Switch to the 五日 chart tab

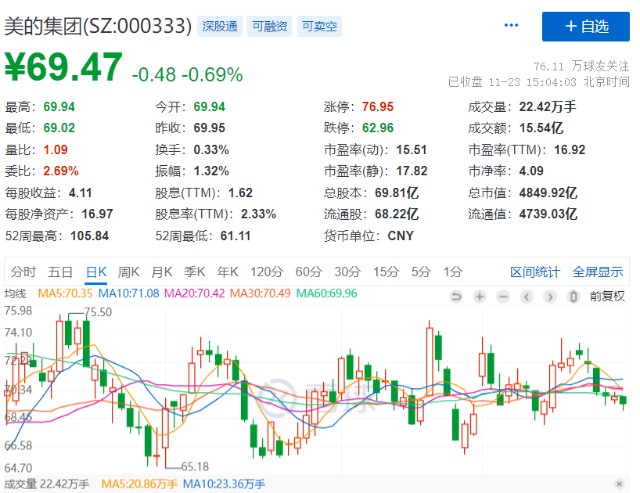click(x=60, y=272)
